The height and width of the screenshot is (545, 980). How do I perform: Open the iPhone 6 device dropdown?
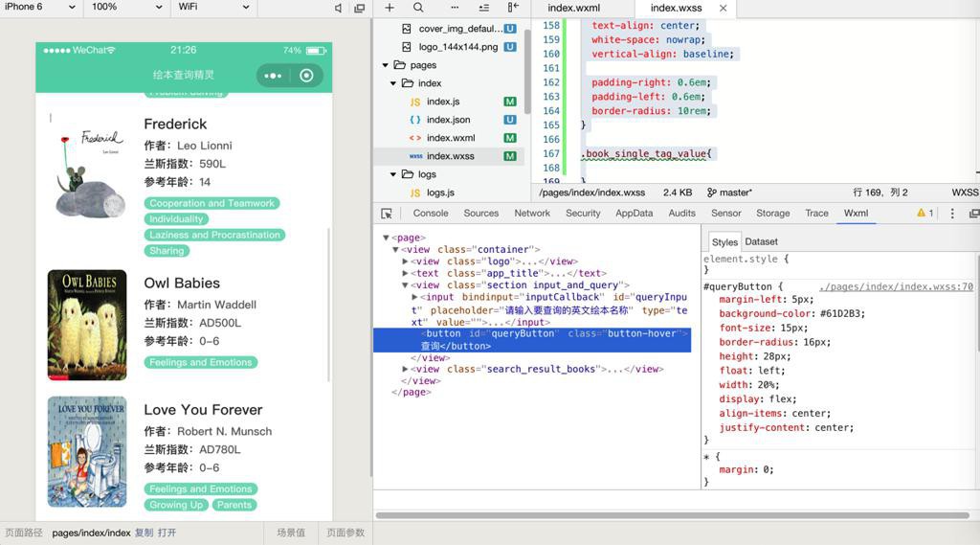[x=38, y=7]
